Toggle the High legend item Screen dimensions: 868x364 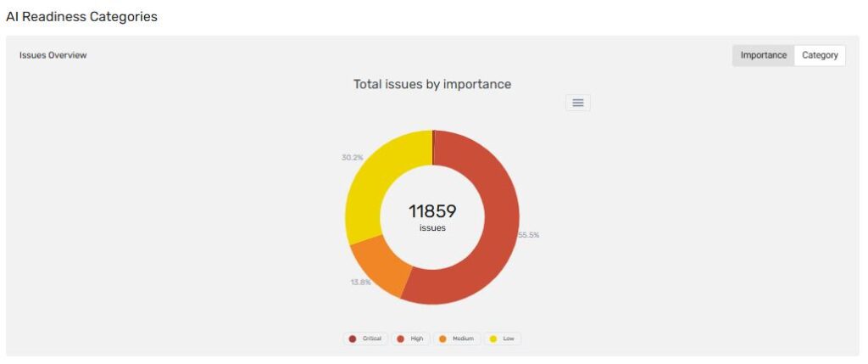click(x=410, y=339)
